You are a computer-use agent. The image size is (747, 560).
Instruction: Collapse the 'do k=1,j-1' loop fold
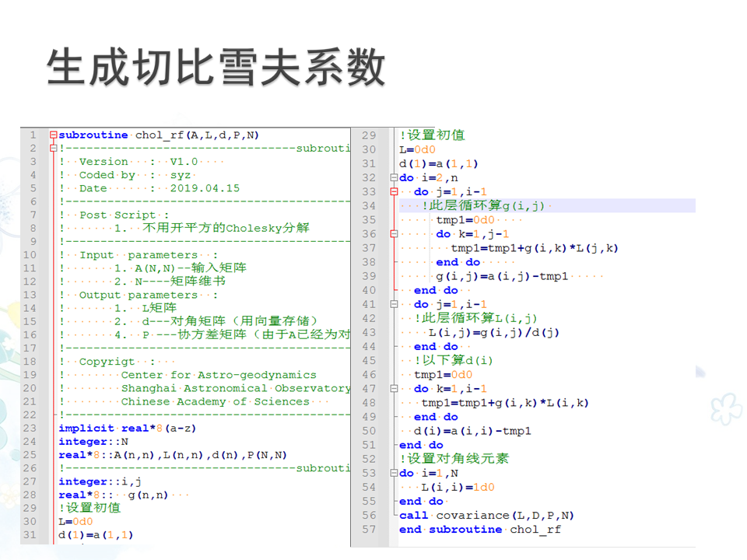click(394, 234)
